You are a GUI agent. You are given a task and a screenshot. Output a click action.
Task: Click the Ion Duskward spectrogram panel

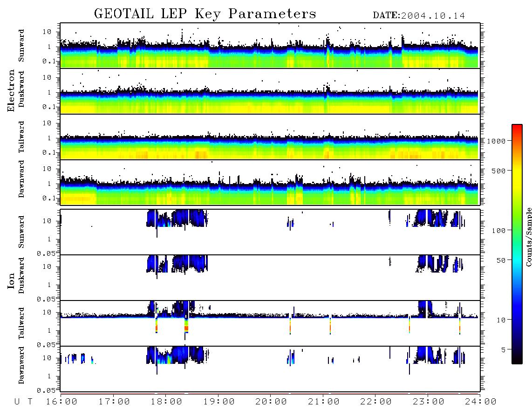pos(270,277)
